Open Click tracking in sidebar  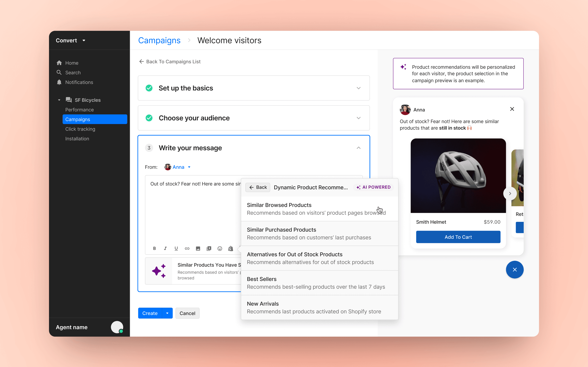pyautogui.click(x=80, y=129)
